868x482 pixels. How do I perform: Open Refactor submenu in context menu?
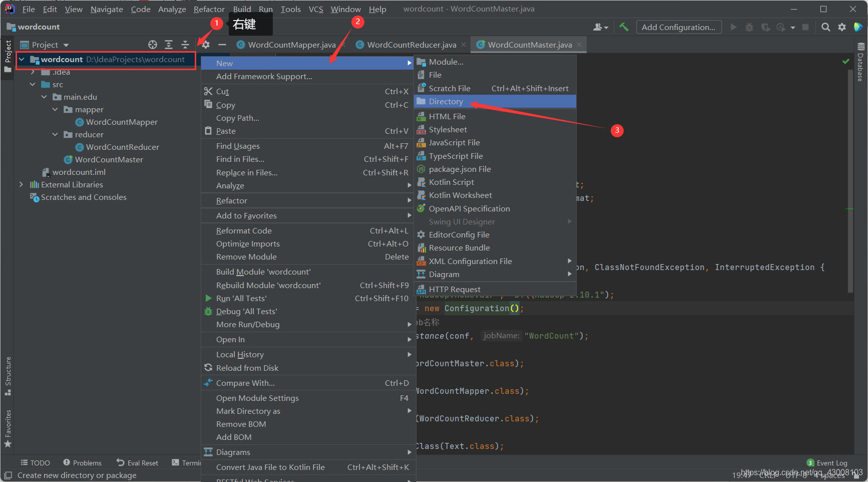click(x=308, y=200)
